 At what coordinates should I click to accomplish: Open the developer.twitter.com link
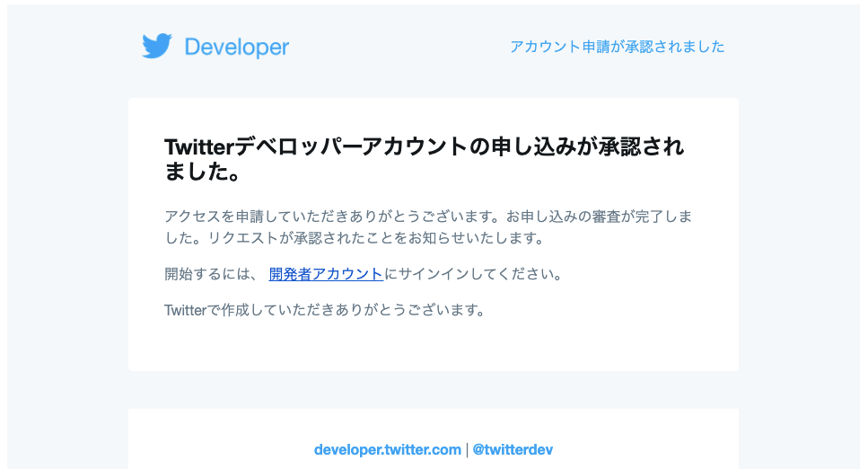click(x=388, y=449)
